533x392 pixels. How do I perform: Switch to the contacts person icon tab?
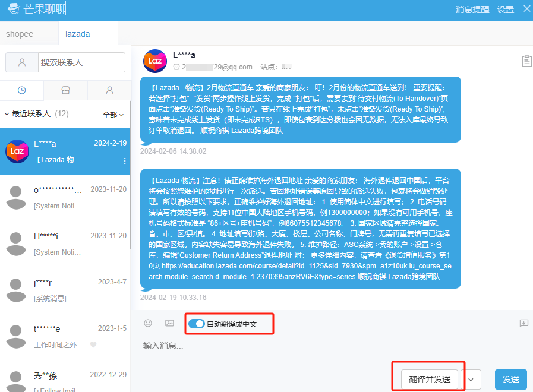[x=109, y=90]
